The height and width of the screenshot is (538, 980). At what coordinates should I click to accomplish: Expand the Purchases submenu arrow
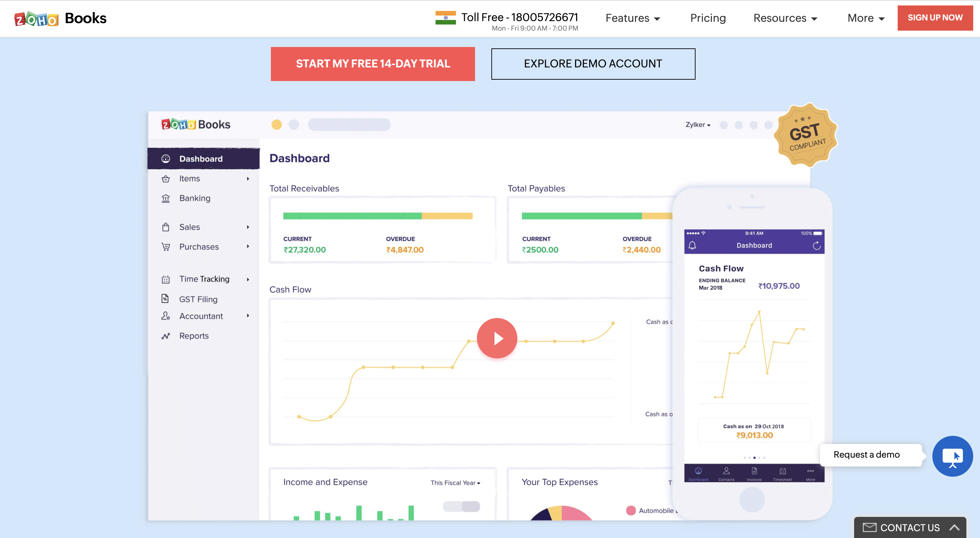pyautogui.click(x=248, y=246)
